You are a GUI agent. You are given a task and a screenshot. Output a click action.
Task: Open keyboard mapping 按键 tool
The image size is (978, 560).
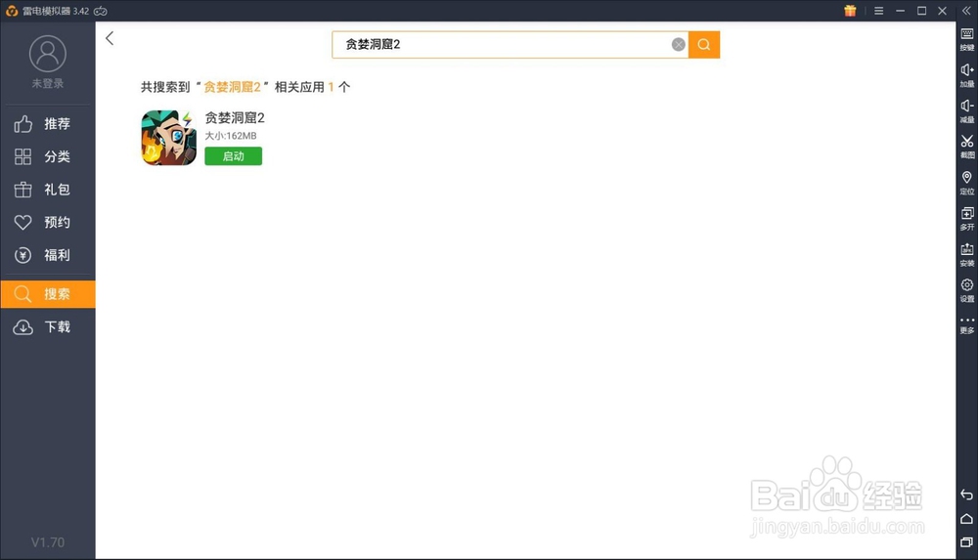click(967, 39)
